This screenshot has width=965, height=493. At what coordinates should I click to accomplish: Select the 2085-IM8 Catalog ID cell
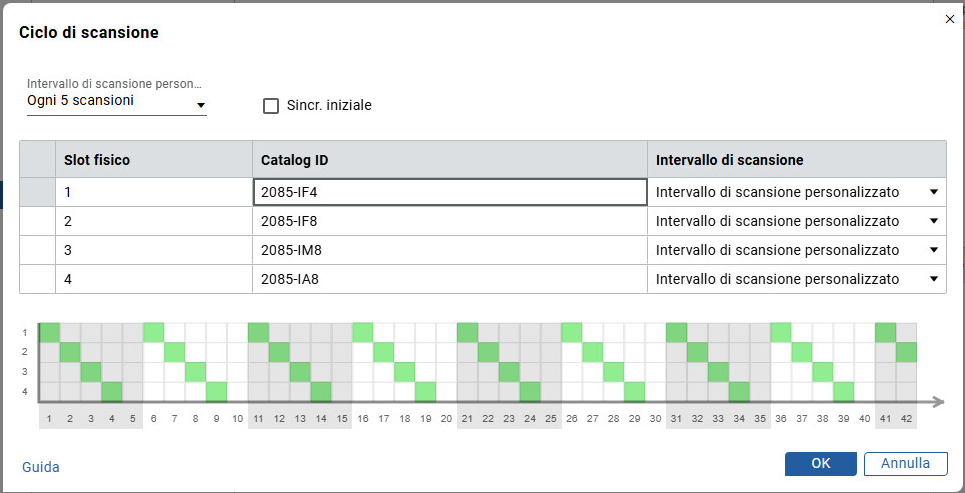449,250
